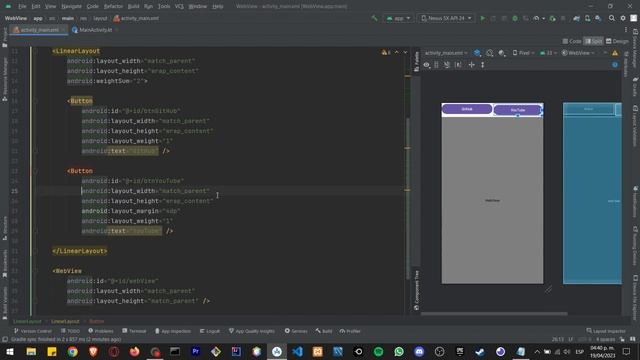This screenshot has width=640, height=360.
Task: Open Steam from the taskbar
Action: (x=480, y=351)
